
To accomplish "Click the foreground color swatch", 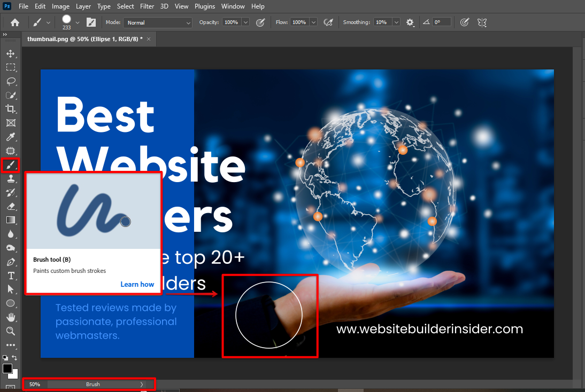I will pyautogui.click(x=7, y=369).
